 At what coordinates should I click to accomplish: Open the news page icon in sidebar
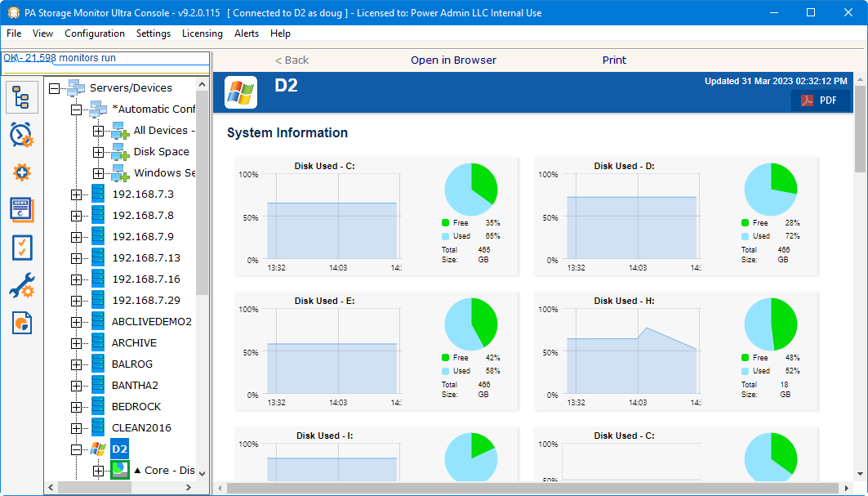coord(21,209)
